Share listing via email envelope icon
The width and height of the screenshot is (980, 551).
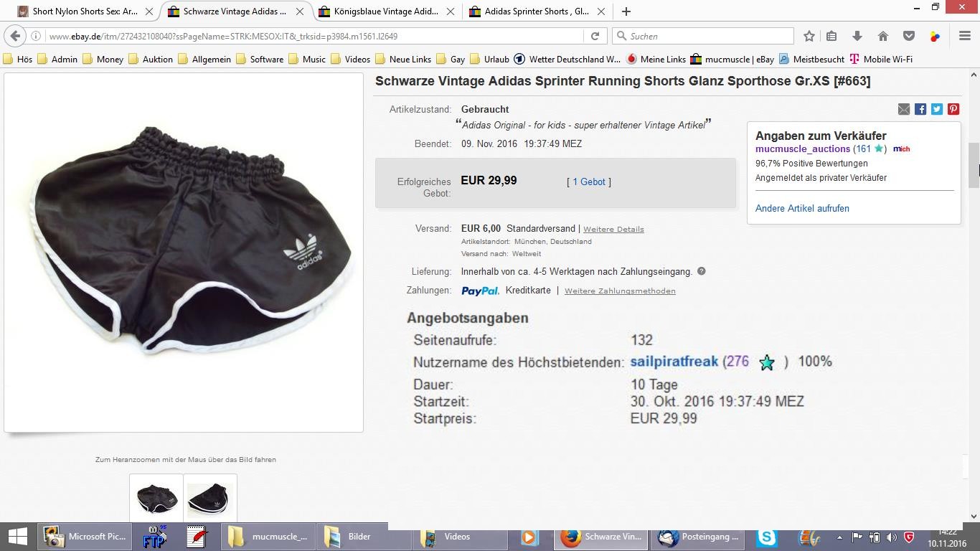[904, 109]
